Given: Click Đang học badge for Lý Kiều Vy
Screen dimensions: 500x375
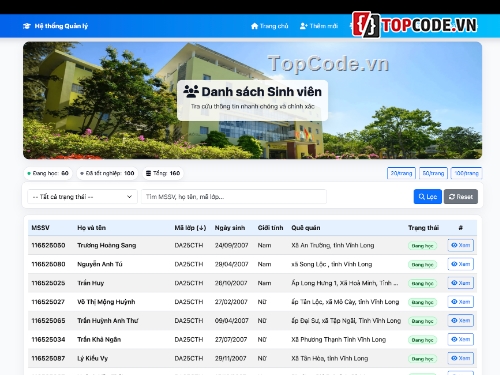Looking at the screenshot, I should [x=422, y=359].
